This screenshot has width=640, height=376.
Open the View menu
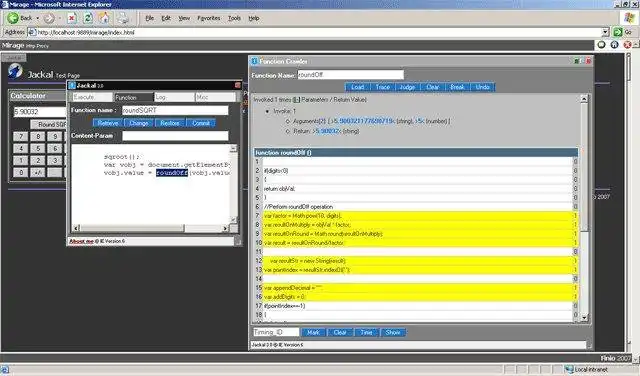184,18
